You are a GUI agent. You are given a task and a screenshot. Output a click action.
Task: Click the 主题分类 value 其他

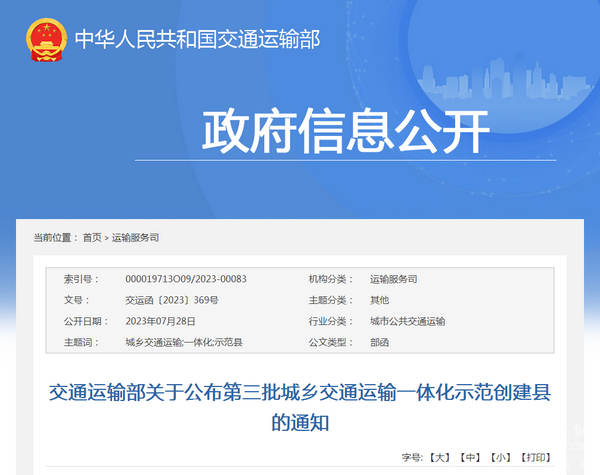tap(379, 300)
